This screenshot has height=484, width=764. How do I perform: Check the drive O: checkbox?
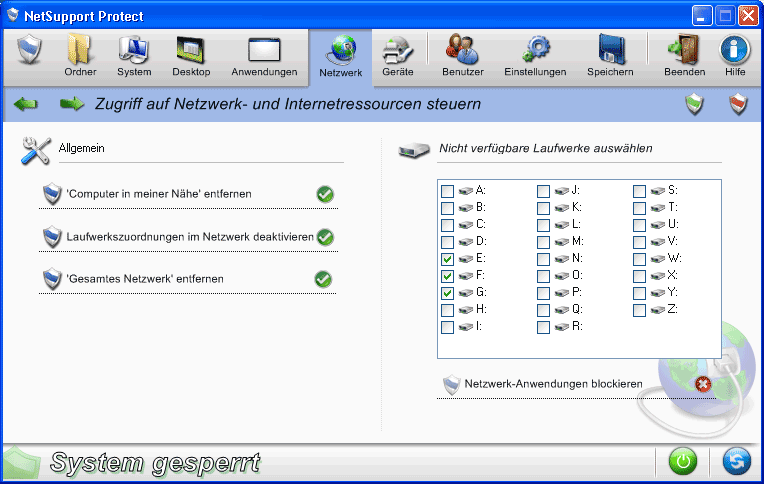point(543,276)
